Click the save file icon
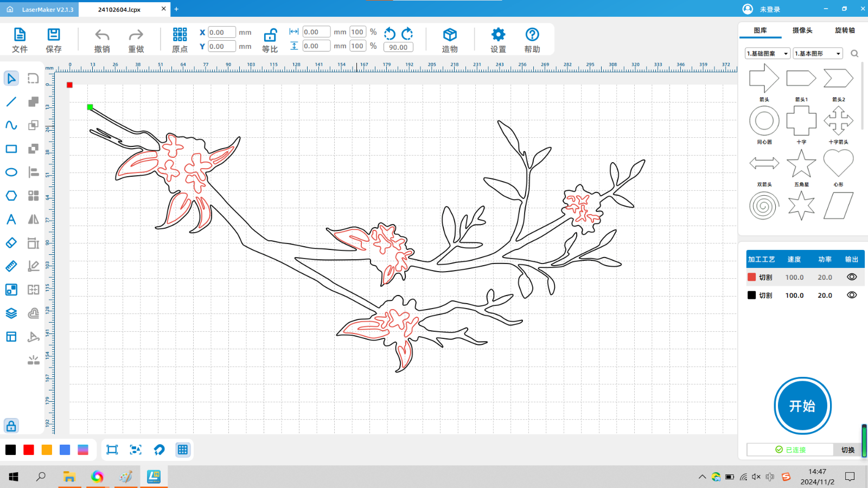The width and height of the screenshot is (868, 488). (x=54, y=36)
